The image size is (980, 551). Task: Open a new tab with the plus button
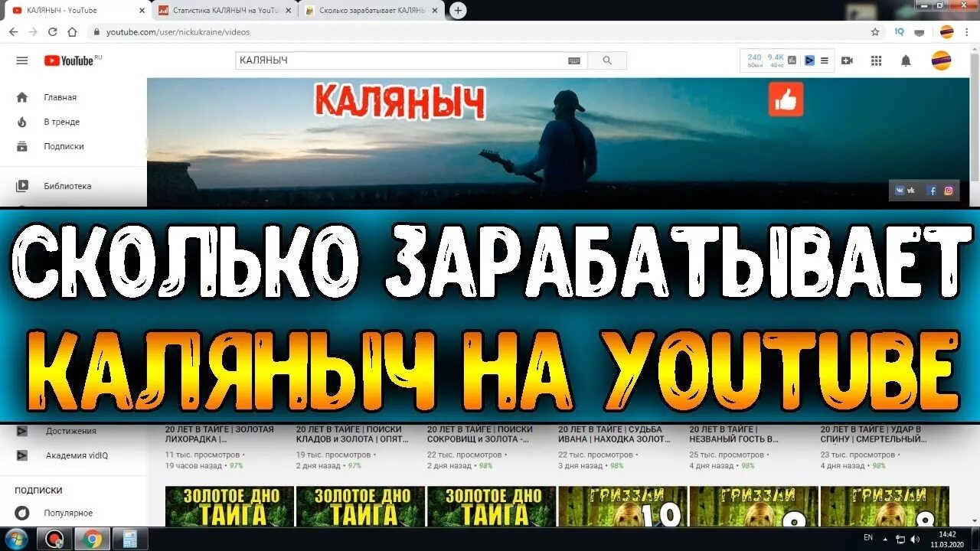pyautogui.click(x=458, y=10)
